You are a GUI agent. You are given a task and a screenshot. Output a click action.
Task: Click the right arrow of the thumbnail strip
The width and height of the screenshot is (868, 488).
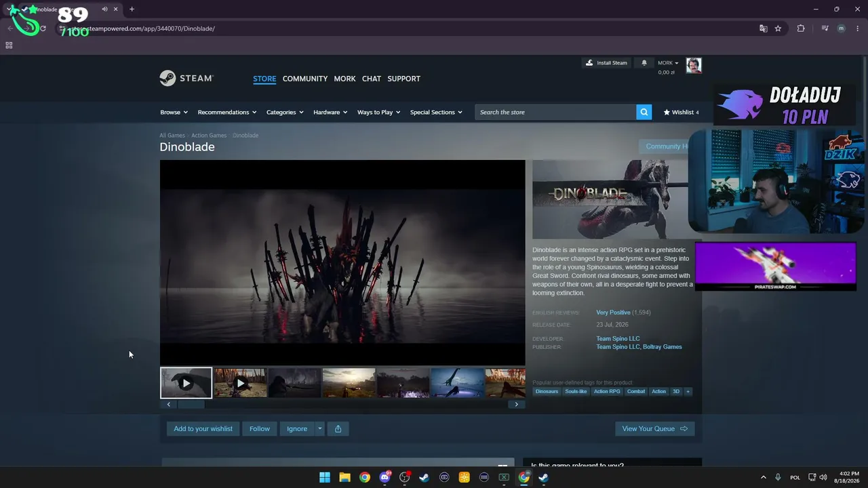516,405
